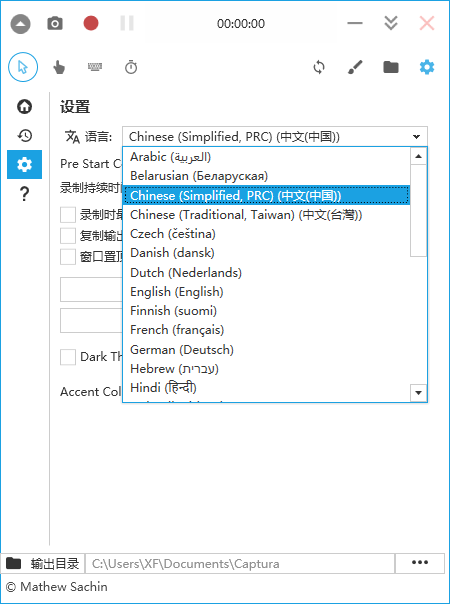Click the collapse-up arrow icon
Viewport: 450px width, 604px height.
click(x=20, y=23)
